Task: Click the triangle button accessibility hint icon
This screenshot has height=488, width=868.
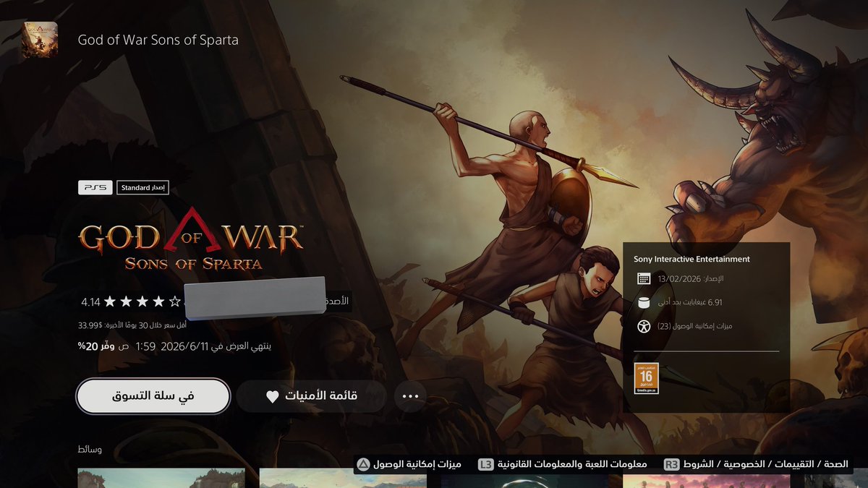Action: coord(364,464)
